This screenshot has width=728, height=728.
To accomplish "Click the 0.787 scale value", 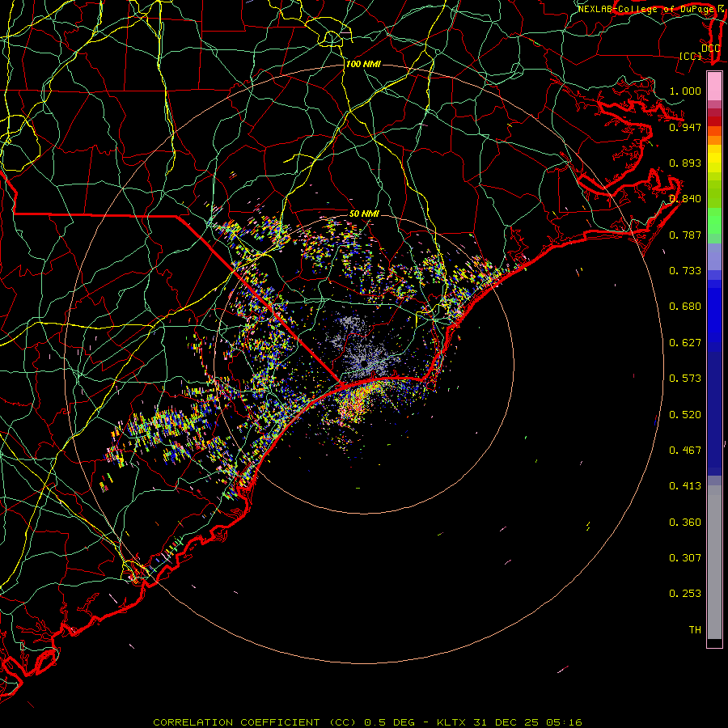I will click(685, 235).
